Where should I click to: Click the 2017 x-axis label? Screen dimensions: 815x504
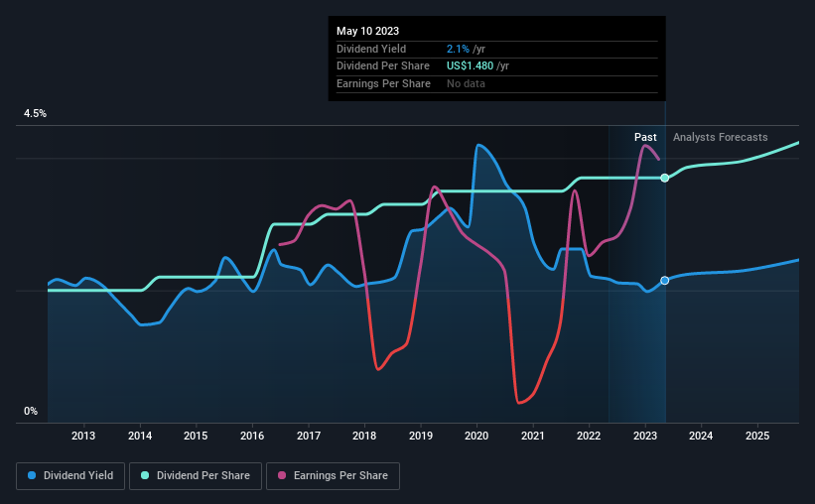click(309, 436)
